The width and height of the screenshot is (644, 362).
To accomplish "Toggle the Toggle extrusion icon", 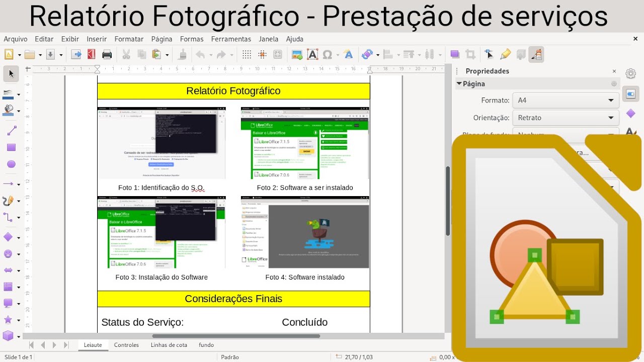I will [x=521, y=54].
